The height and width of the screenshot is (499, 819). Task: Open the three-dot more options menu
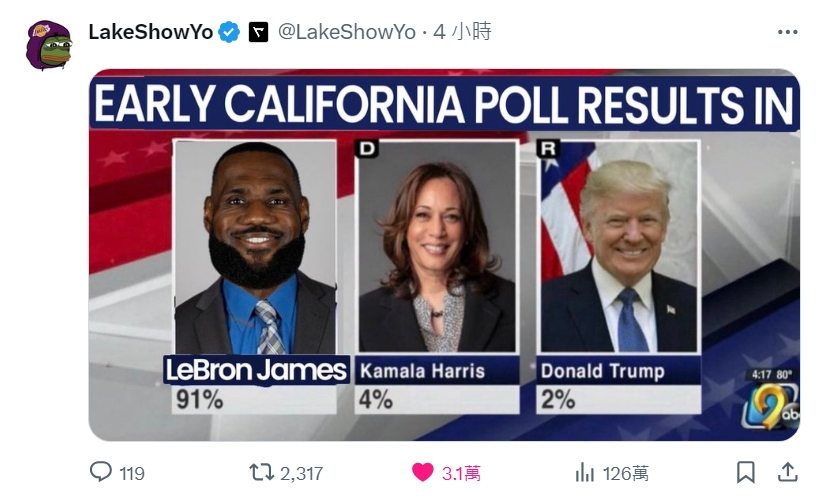coord(788,32)
